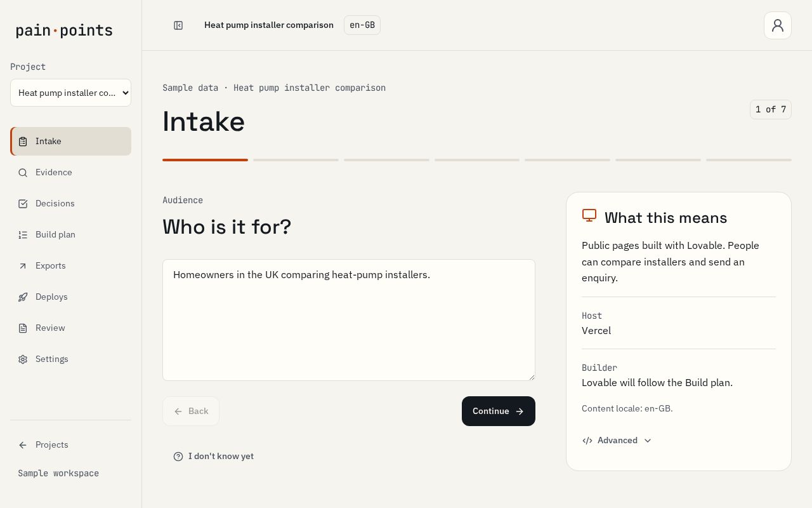Click the Settings gear icon
812x508 pixels.
click(x=23, y=359)
